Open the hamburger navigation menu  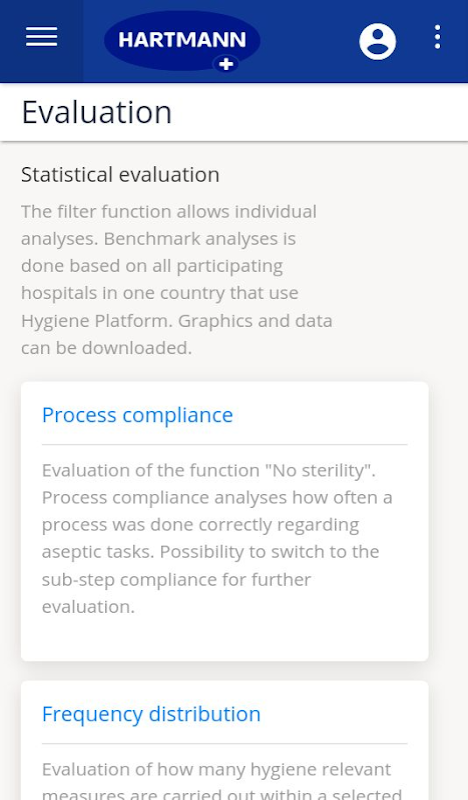click(x=41, y=37)
